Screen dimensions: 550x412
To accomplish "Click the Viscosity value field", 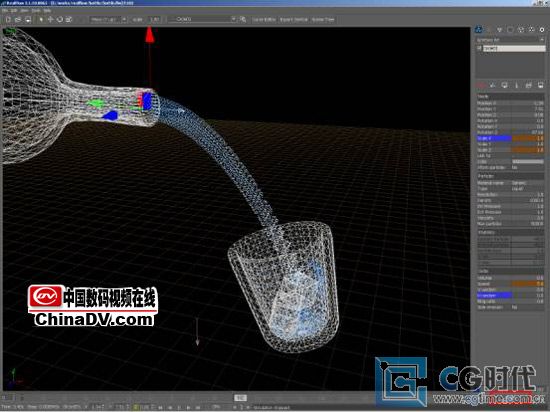I will pos(528,218).
